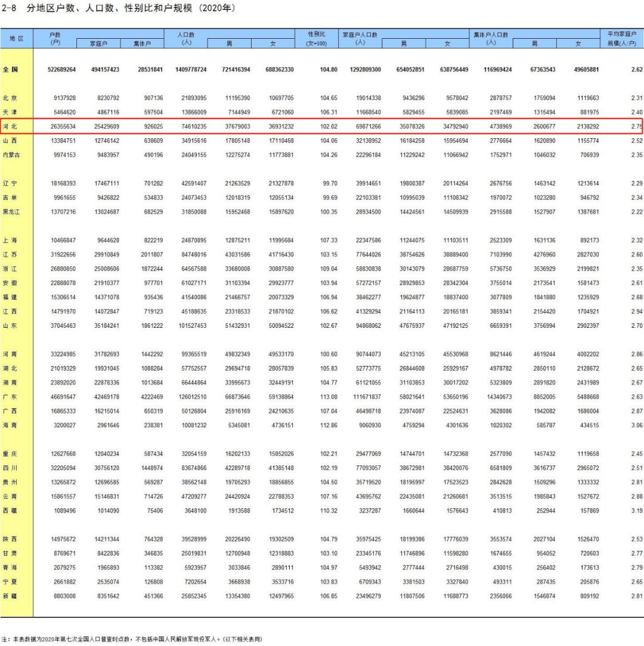Select the 广西 row label

pos(10,411)
